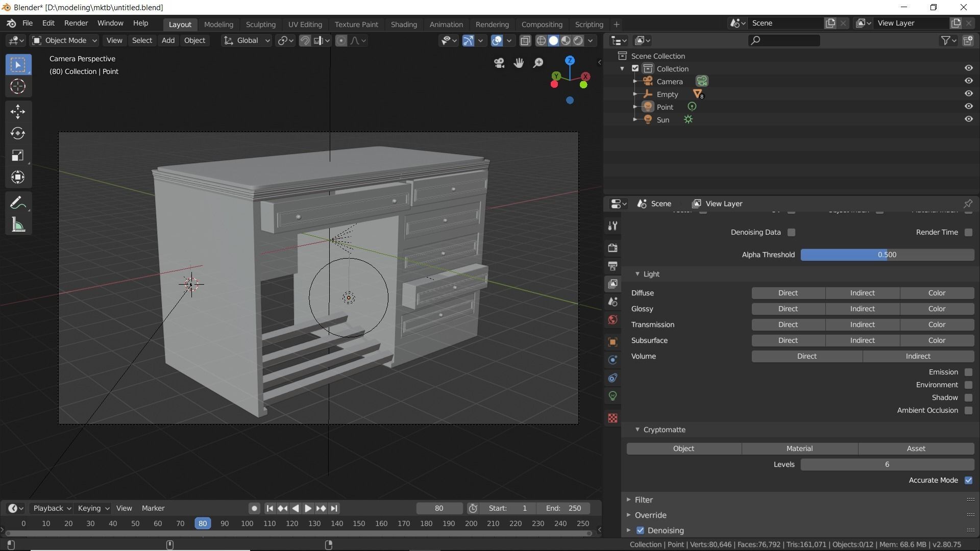The image size is (980, 551).
Task: Toggle camera view icon in viewport
Action: pyautogui.click(x=499, y=63)
